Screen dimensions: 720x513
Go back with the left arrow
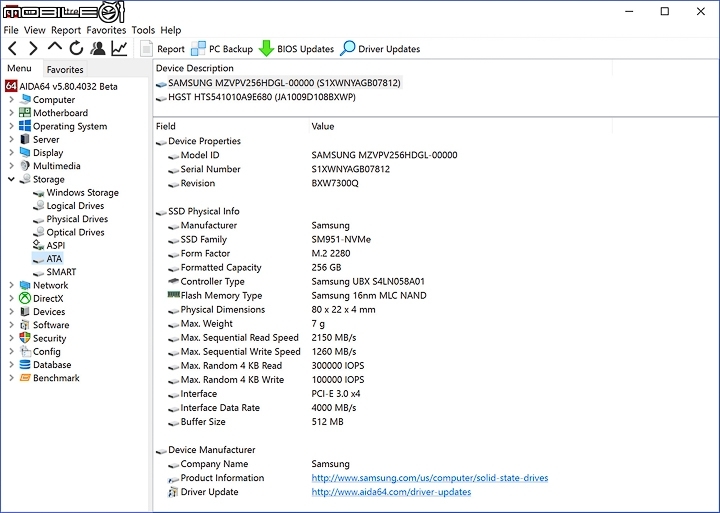[13, 48]
